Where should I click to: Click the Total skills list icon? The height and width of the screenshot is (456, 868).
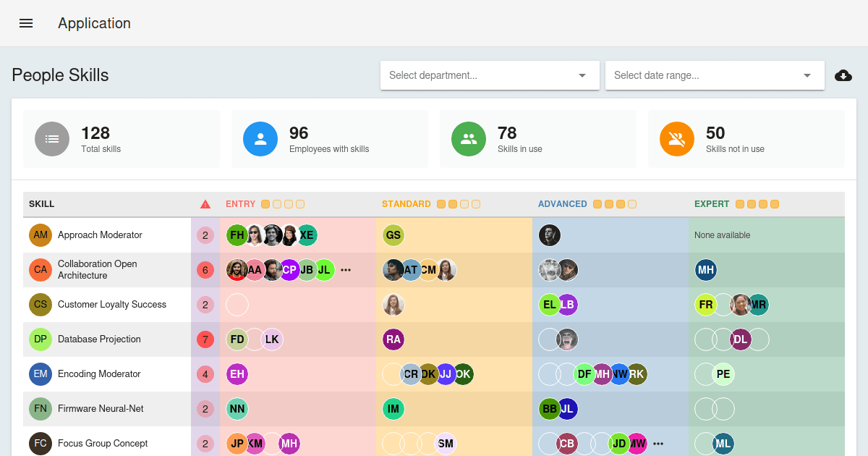51,139
